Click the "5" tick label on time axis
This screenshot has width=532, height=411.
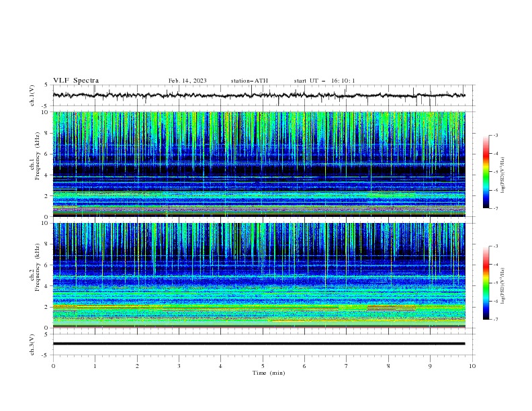tap(263, 366)
